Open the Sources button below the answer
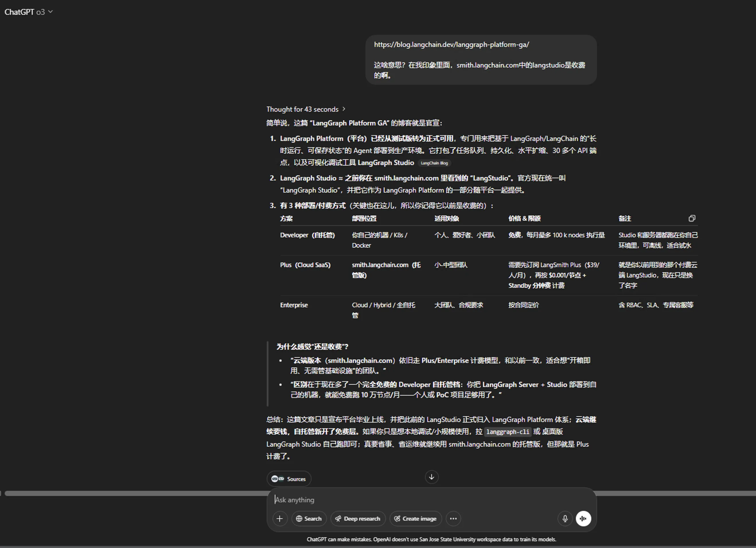The image size is (756, 548). pyautogui.click(x=289, y=479)
